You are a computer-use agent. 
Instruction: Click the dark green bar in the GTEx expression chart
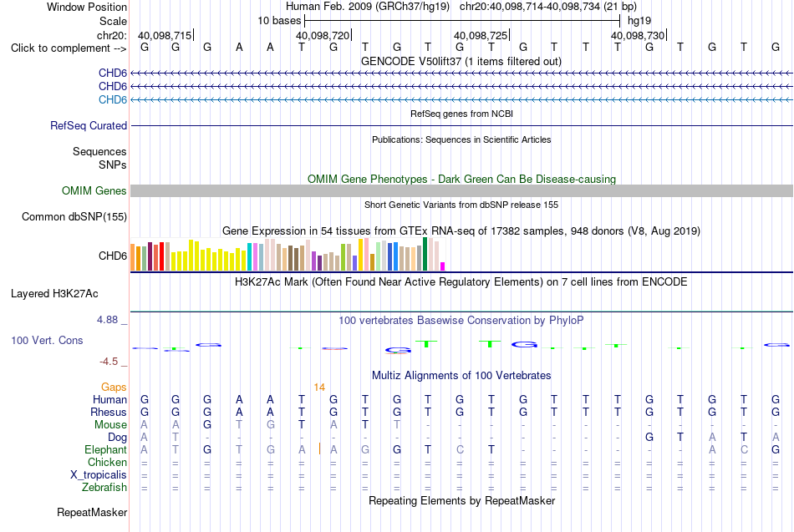(425, 254)
